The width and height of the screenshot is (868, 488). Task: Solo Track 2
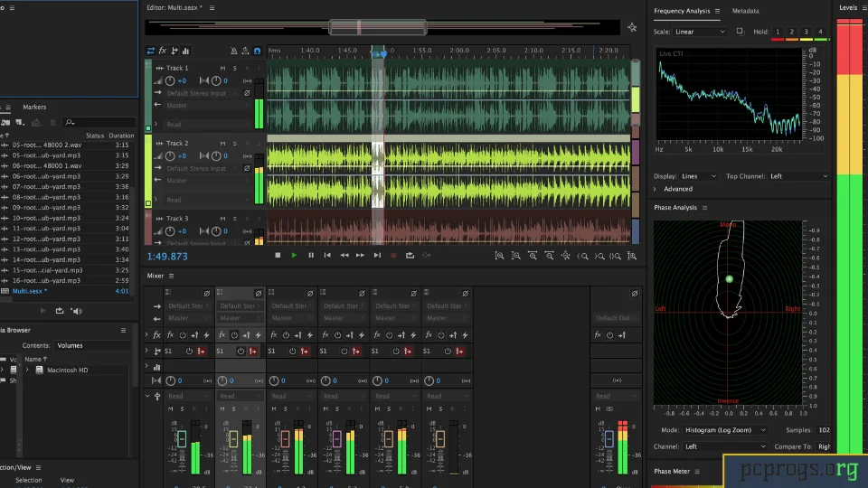(x=235, y=144)
